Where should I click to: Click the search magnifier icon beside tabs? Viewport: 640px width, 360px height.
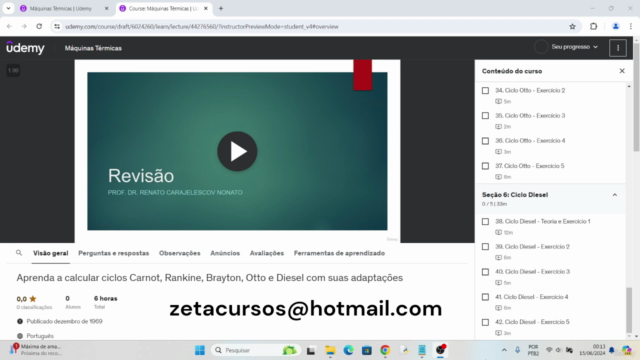point(19,253)
